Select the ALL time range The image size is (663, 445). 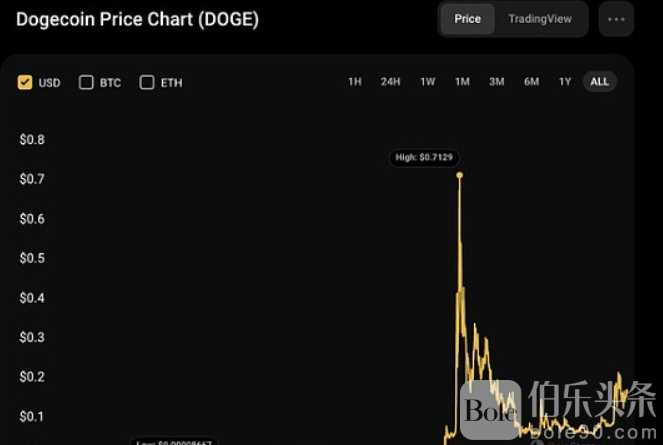point(600,82)
